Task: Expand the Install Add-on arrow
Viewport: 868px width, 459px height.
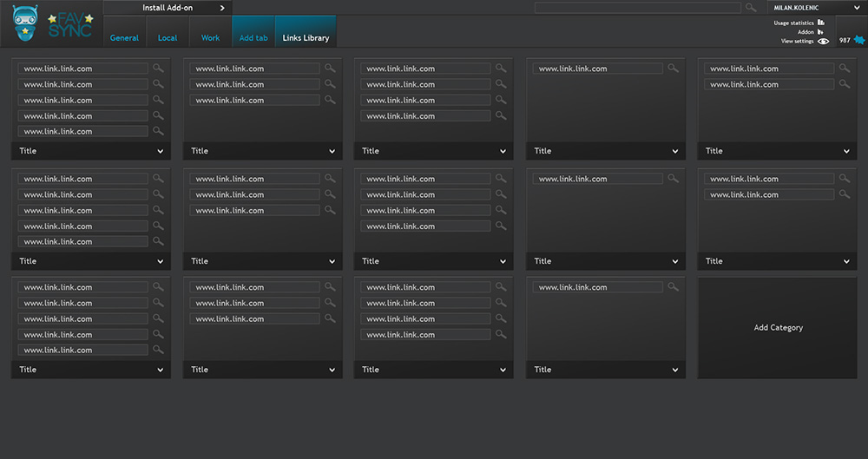Action: [x=222, y=8]
